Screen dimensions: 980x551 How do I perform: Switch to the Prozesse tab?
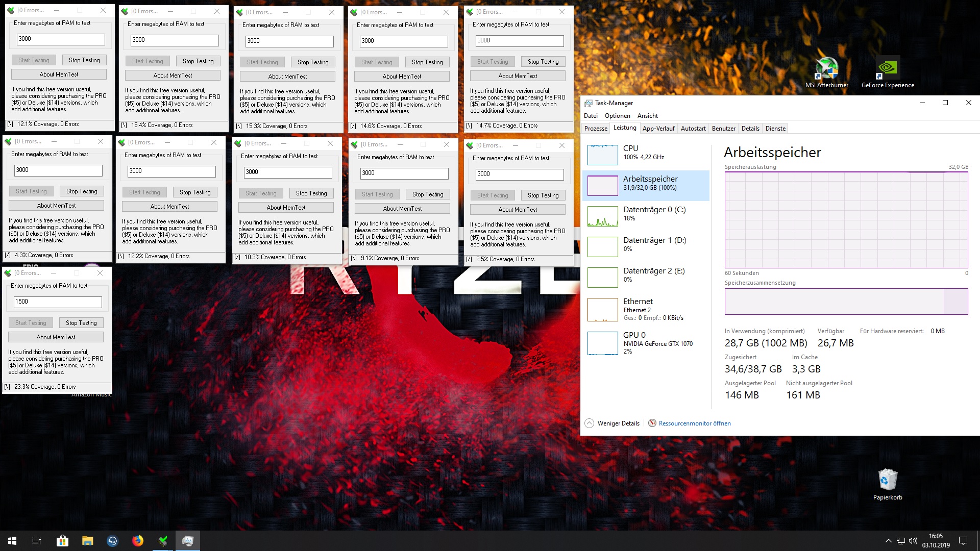(x=595, y=128)
